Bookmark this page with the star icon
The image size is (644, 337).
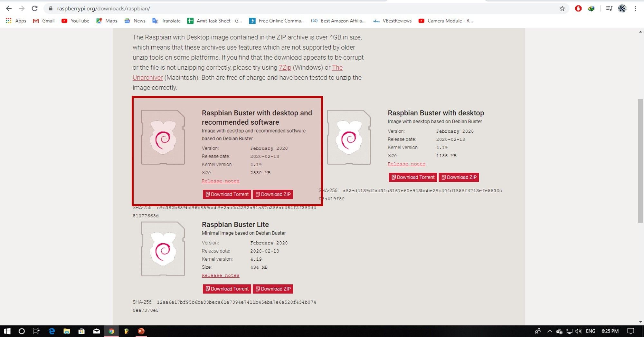[562, 8]
